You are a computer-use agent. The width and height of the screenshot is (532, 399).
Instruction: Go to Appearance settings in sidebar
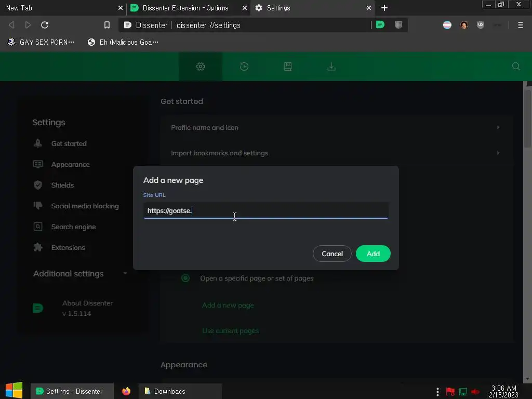pyautogui.click(x=71, y=165)
